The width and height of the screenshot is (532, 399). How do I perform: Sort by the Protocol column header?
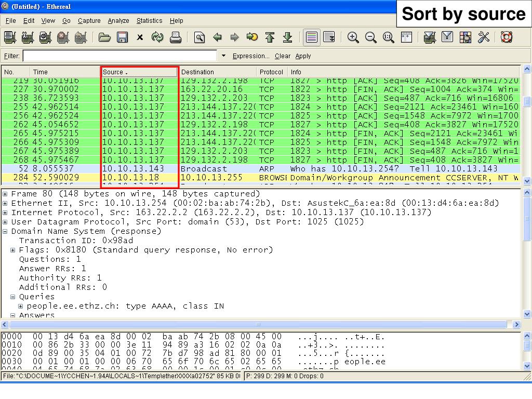[x=272, y=72]
